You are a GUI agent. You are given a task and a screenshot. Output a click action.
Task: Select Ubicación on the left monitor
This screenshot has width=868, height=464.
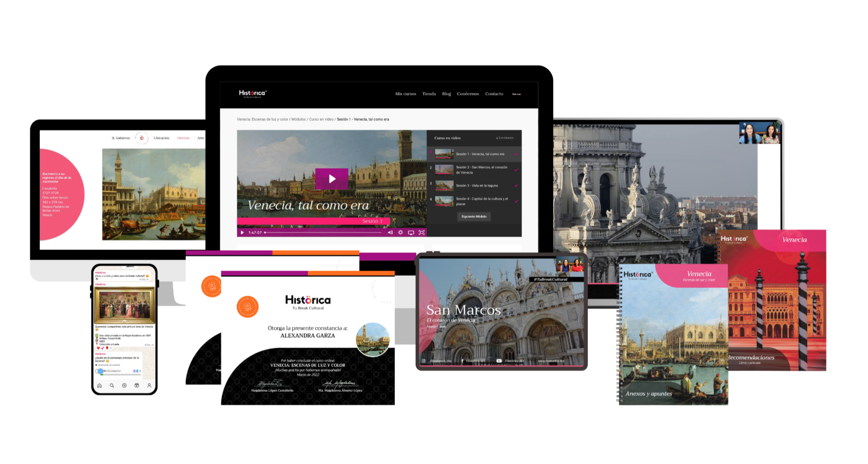tap(161, 138)
